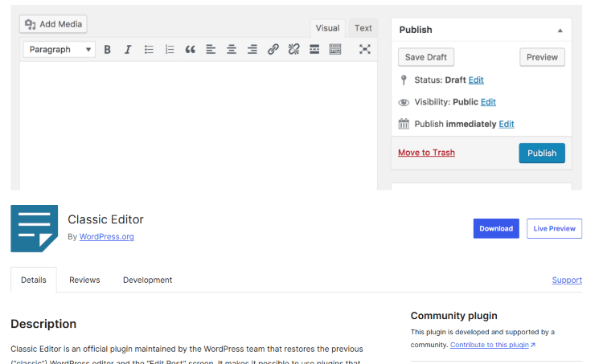Viewport: 603px width, 364px height.
Task: Toggle the toolbar kitchen sink icon
Action: (335, 50)
